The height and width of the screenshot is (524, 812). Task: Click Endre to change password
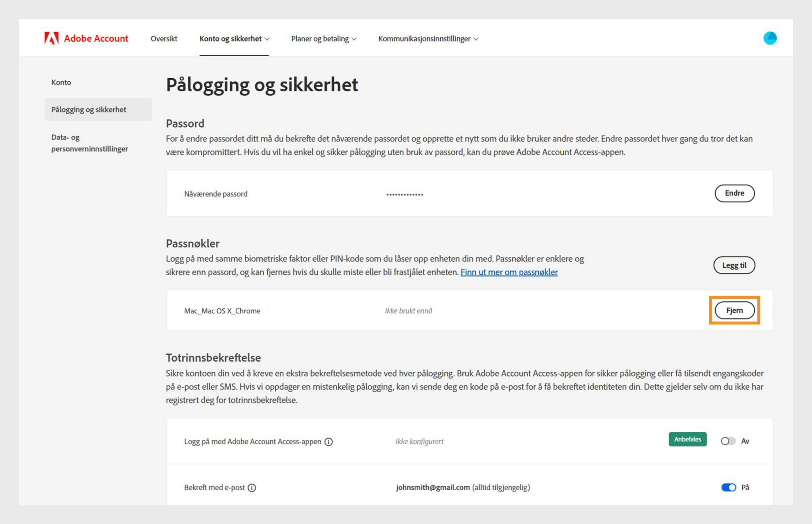coord(734,193)
